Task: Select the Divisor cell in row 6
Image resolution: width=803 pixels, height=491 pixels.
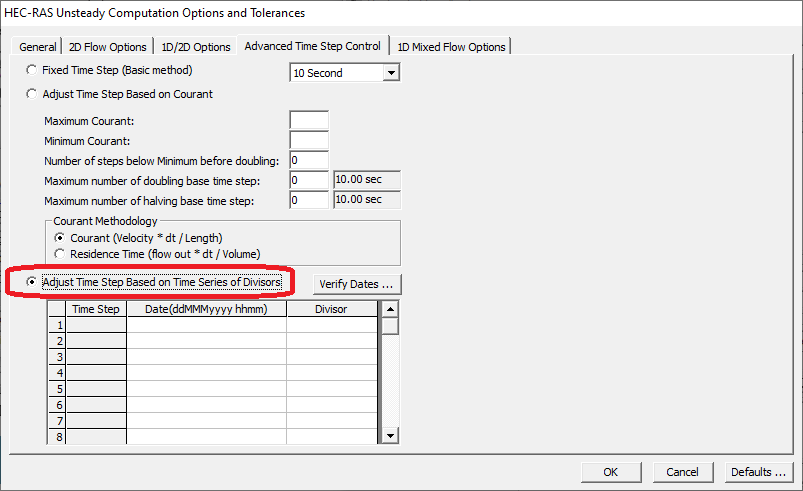Action: tap(332, 404)
